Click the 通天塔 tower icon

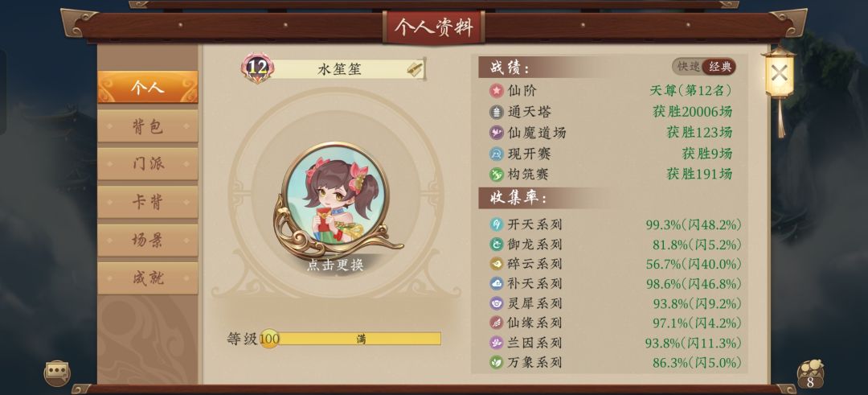(x=497, y=112)
